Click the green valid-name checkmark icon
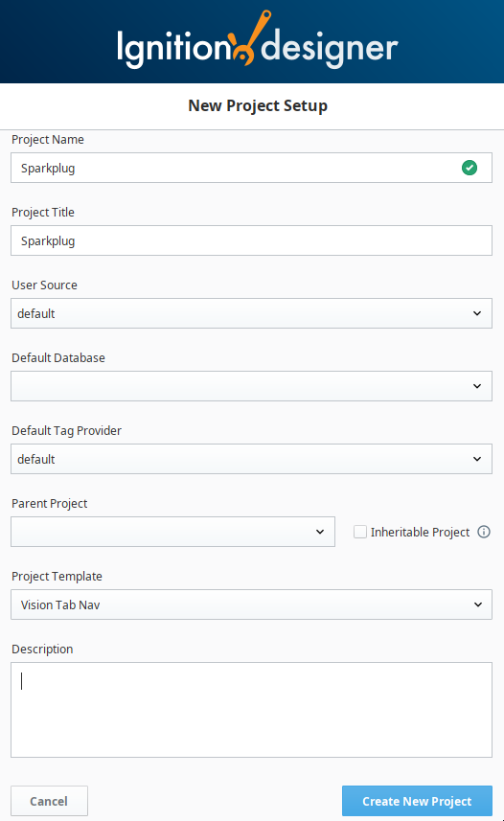The image size is (504, 821). 470,168
